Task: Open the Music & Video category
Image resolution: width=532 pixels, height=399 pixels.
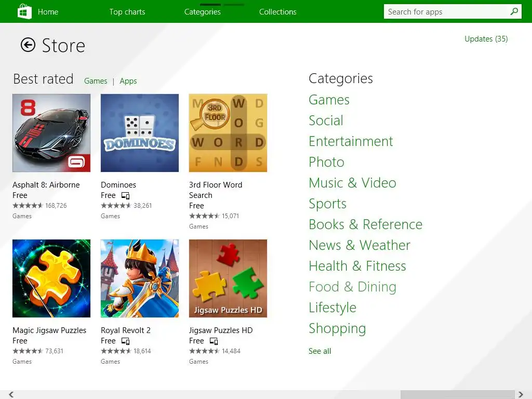Action: 353,183
